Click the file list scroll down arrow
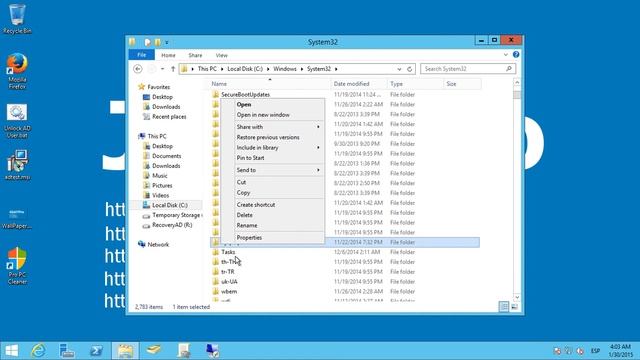 coord(517,298)
